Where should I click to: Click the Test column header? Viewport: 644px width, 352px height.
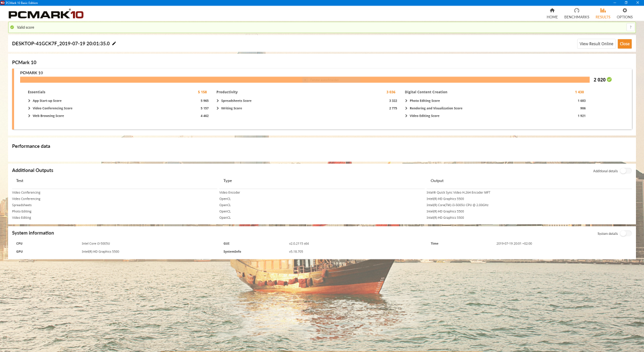coord(20,181)
